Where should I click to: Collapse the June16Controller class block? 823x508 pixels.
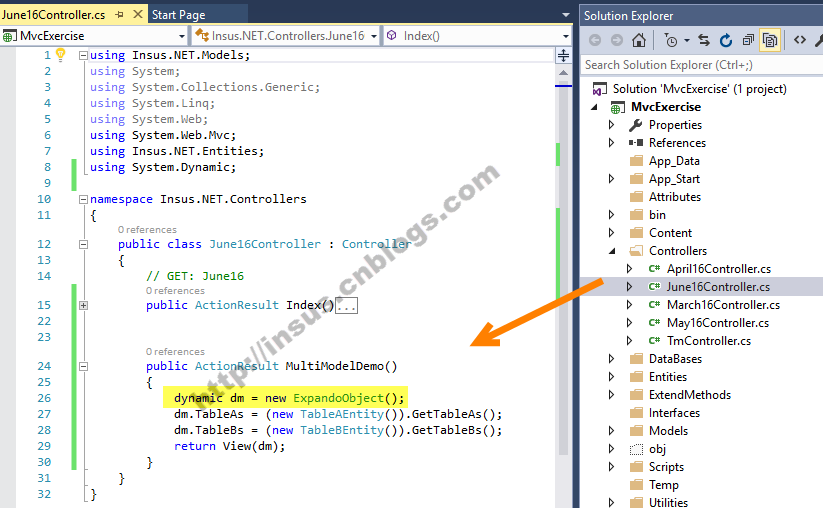pyautogui.click(x=83, y=245)
